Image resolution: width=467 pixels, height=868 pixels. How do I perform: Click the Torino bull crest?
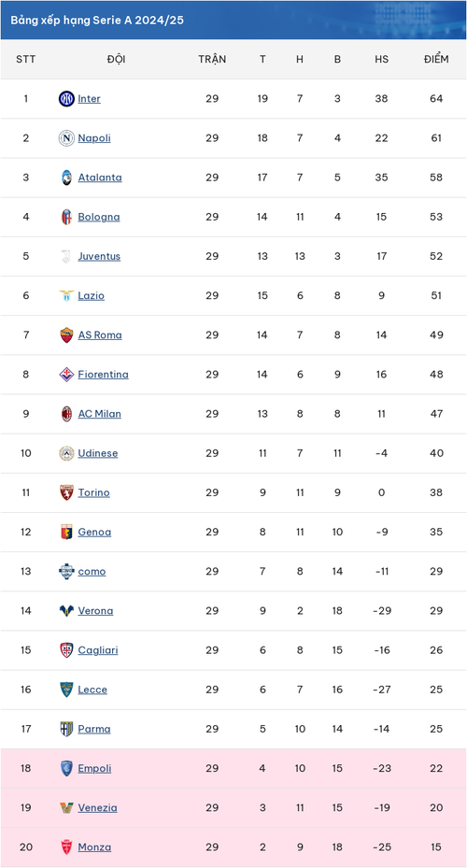point(66,492)
